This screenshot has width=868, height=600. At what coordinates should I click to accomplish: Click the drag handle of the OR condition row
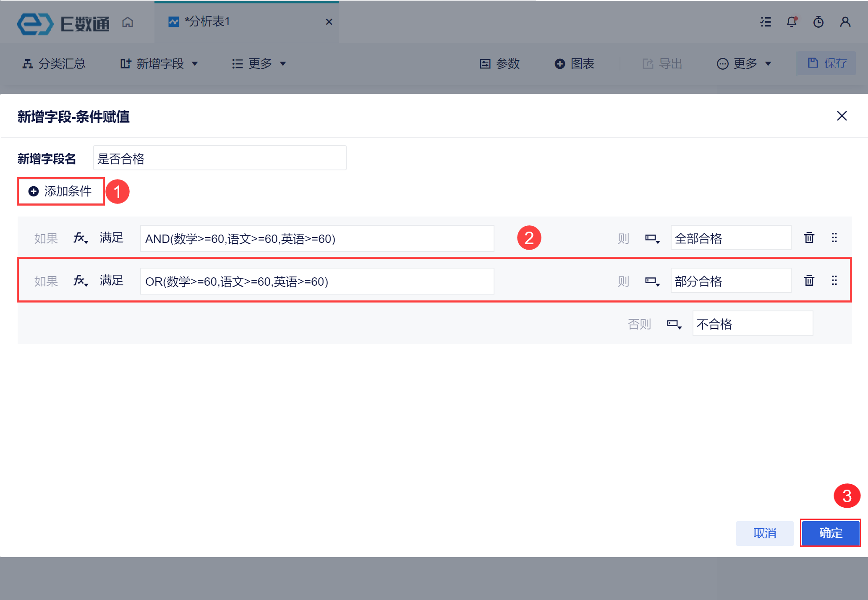pyautogui.click(x=834, y=280)
